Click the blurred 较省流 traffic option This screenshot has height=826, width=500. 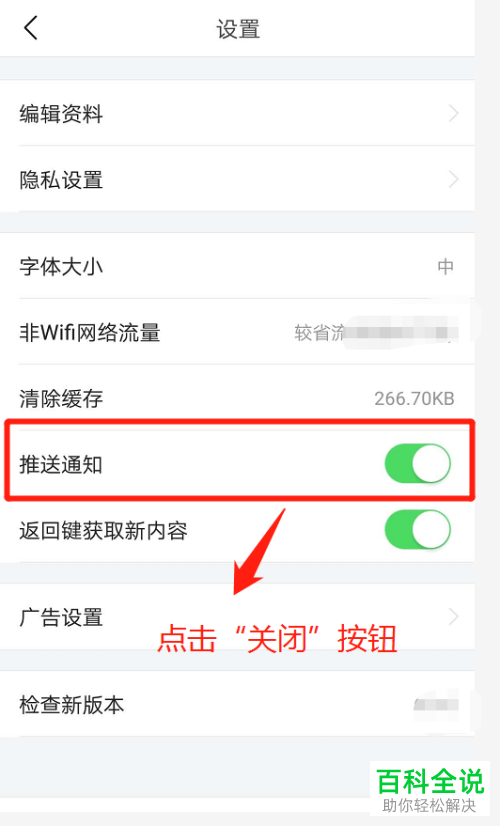coord(376,332)
